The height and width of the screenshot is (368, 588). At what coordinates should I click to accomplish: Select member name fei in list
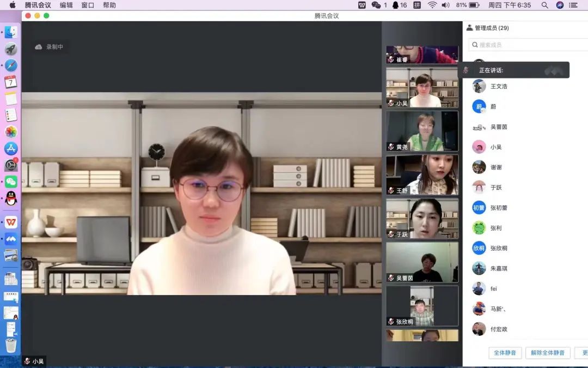[x=493, y=289]
